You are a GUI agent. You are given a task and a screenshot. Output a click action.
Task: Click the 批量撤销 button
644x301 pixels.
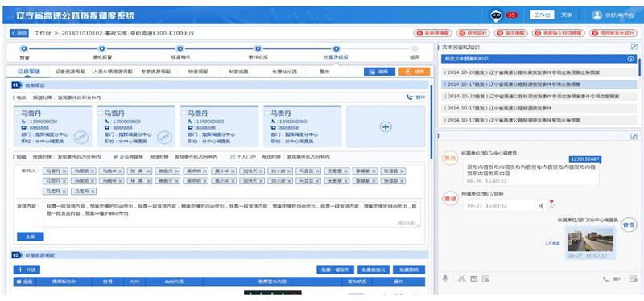(x=409, y=270)
